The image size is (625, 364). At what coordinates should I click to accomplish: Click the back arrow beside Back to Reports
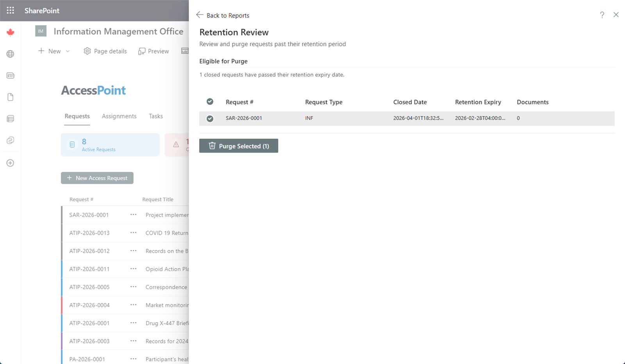pyautogui.click(x=200, y=14)
